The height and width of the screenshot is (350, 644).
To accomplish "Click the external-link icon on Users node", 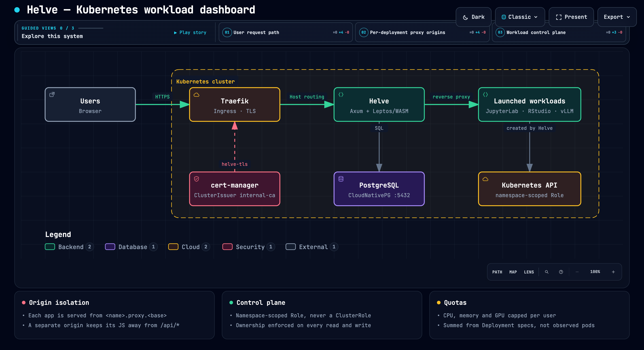I will pos(52,95).
